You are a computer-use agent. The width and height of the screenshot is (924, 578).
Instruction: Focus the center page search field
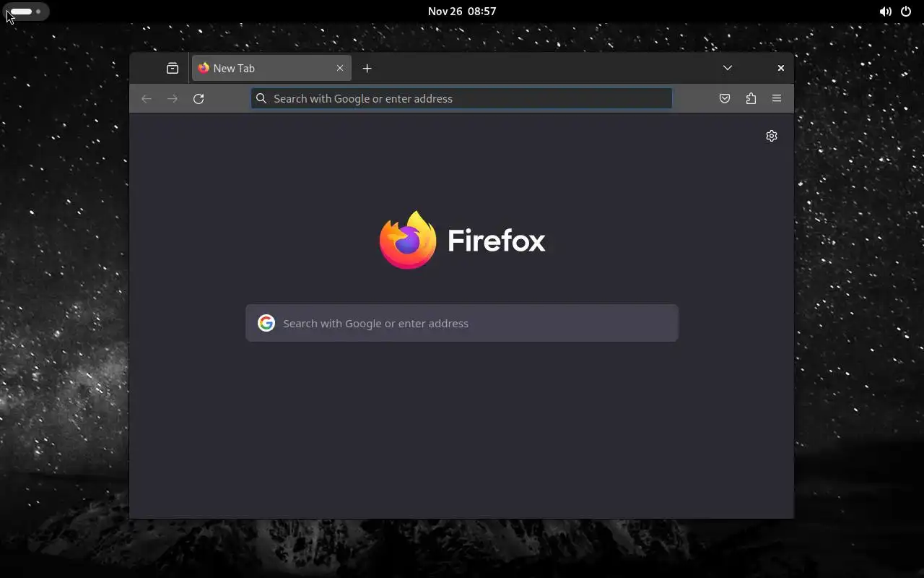[x=462, y=323]
